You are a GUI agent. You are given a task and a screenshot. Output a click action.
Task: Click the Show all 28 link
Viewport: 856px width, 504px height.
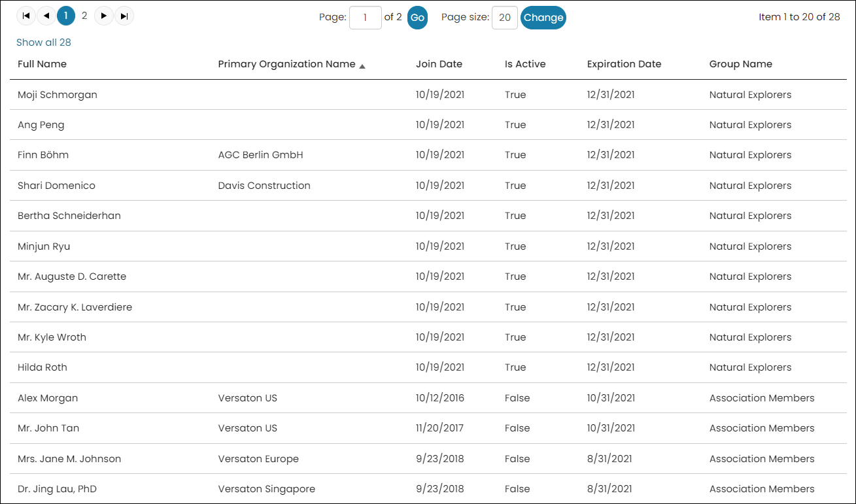[44, 42]
